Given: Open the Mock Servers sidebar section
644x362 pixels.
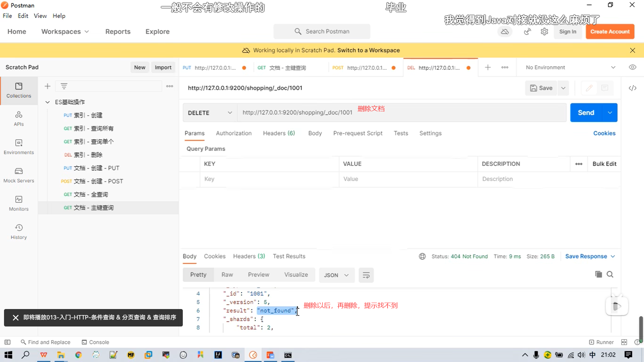Looking at the screenshot, I should 19,175.
